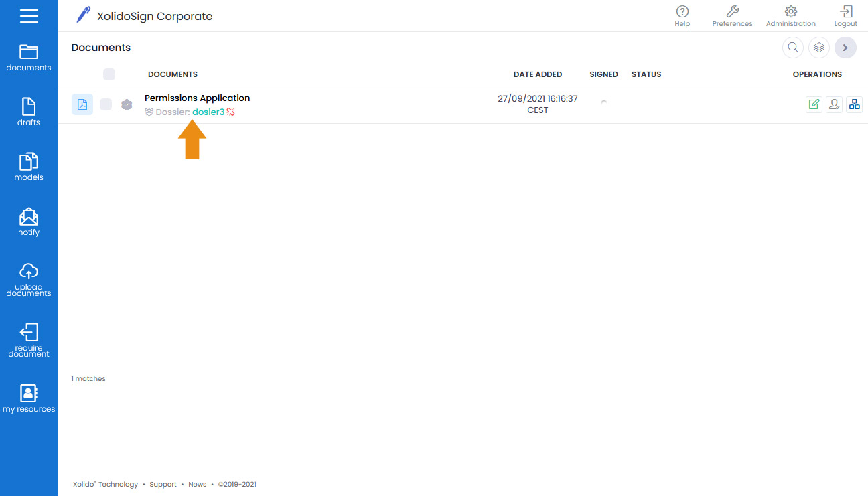Open the dosier3 dossier link

[x=208, y=112]
